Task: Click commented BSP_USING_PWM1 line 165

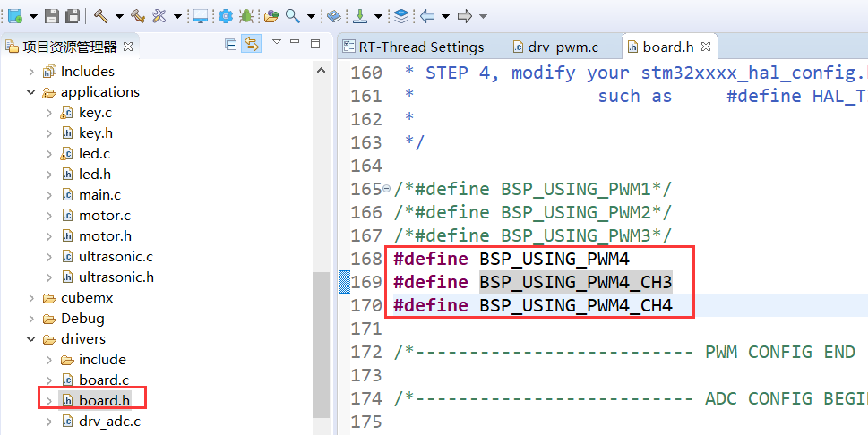Action: [x=533, y=189]
